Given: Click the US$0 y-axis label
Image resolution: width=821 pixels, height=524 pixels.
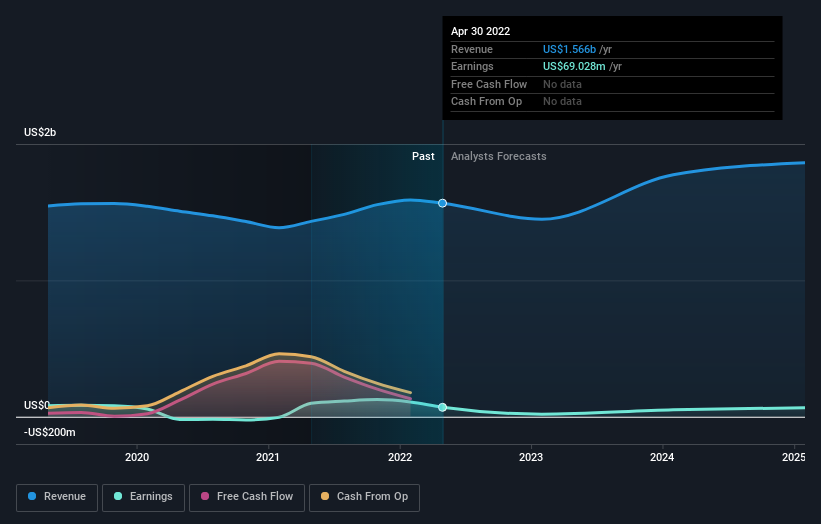Looking at the screenshot, I should tap(37, 405).
